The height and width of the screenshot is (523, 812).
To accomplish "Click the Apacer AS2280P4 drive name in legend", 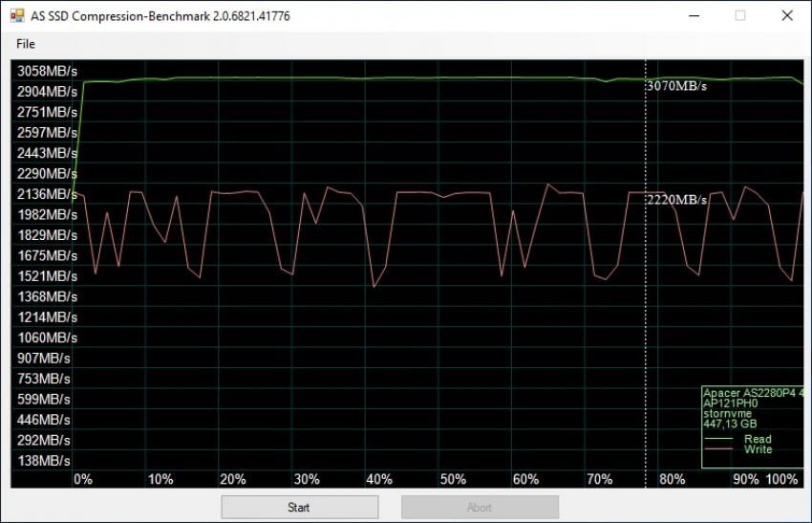I will pyautogui.click(x=750, y=393).
